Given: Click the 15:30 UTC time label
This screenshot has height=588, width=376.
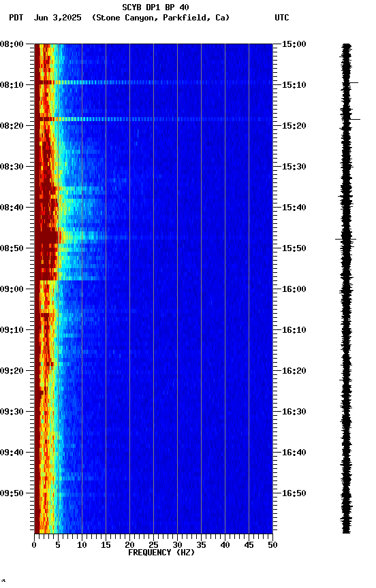Looking at the screenshot, I should (294, 167).
